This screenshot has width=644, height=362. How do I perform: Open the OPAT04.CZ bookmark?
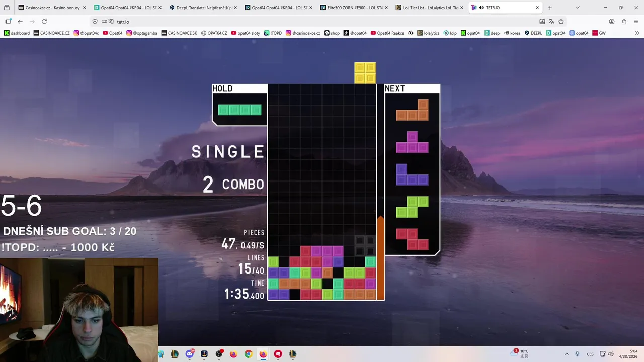pos(214,33)
